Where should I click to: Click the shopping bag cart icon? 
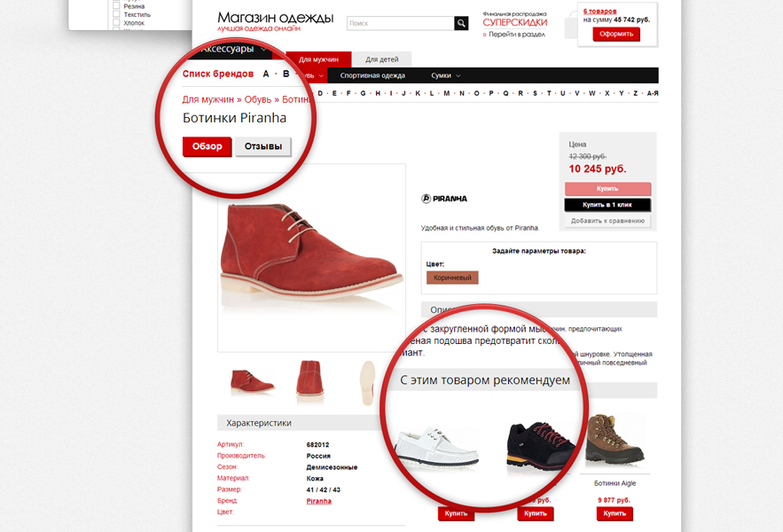[571, 26]
